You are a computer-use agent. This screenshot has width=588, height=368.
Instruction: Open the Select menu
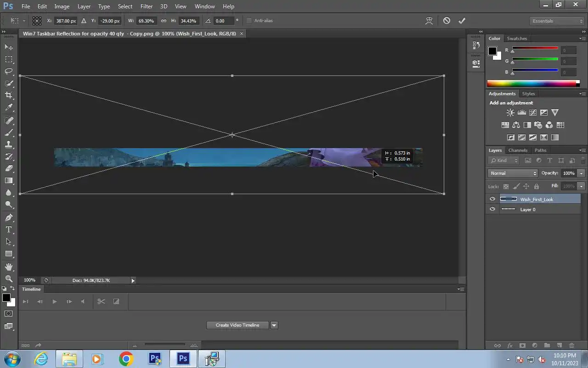[125, 6]
